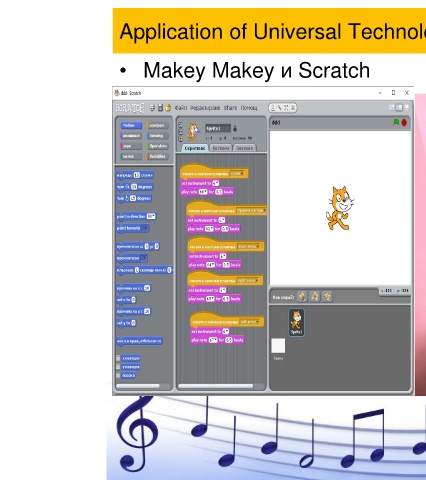
Task: Click the green flag to start scripts
Action: coord(396,123)
